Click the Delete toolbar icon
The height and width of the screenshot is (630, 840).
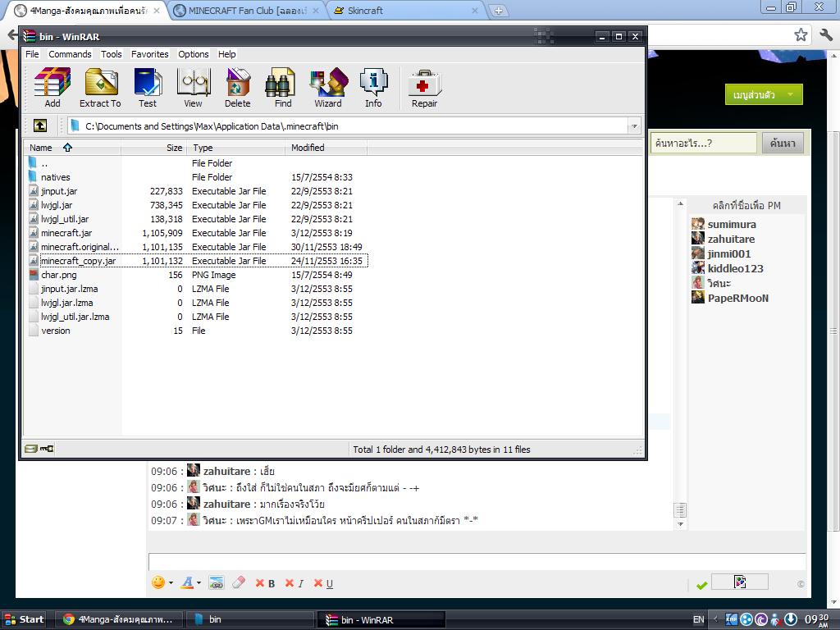237,88
